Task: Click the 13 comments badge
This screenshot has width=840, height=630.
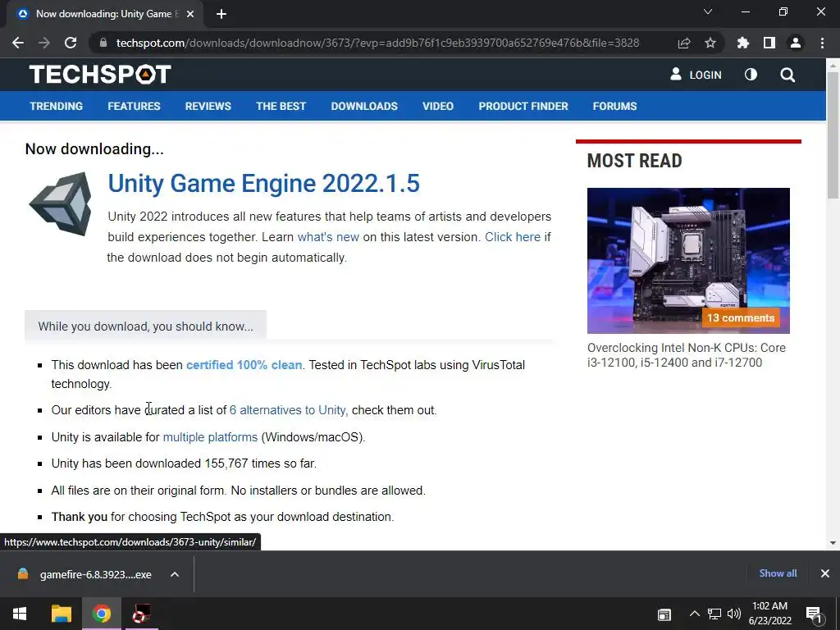Action: pos(741,317)
